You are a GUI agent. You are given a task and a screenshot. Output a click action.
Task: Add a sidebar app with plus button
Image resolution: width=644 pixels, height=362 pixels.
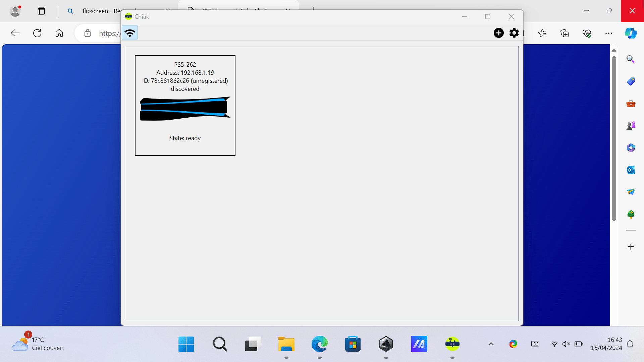click(631, 247)
